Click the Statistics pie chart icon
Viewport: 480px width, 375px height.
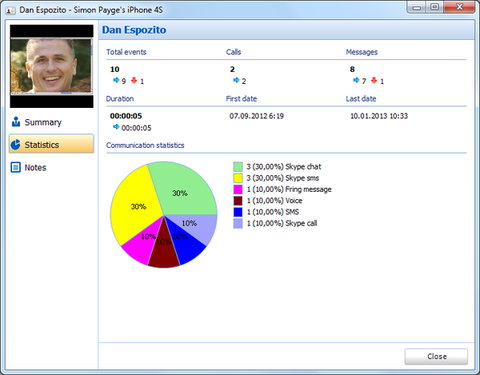coord(16,144)
